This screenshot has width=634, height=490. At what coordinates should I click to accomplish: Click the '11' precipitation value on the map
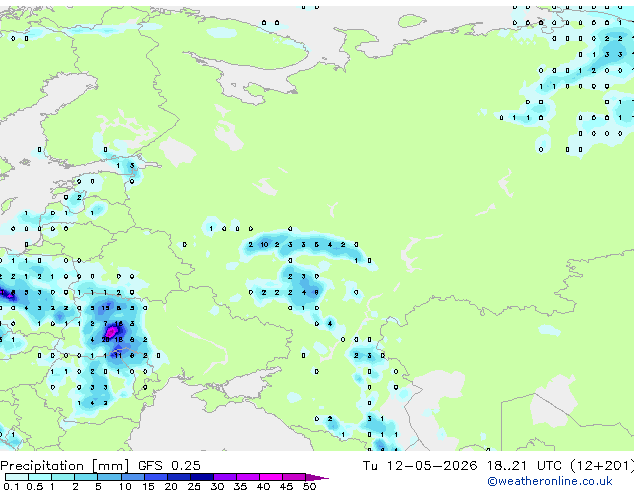click(118, 355)
